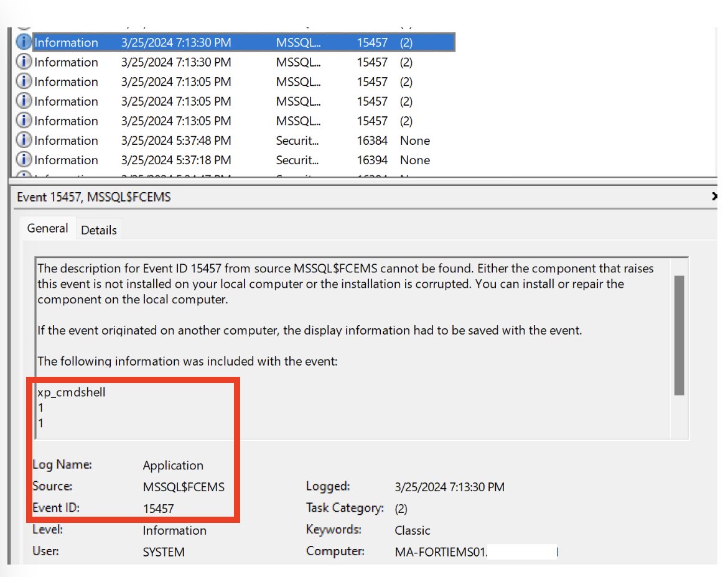Switch to the Details tab
This screenshot has height=577, width=728.
(x=99, y=230)
